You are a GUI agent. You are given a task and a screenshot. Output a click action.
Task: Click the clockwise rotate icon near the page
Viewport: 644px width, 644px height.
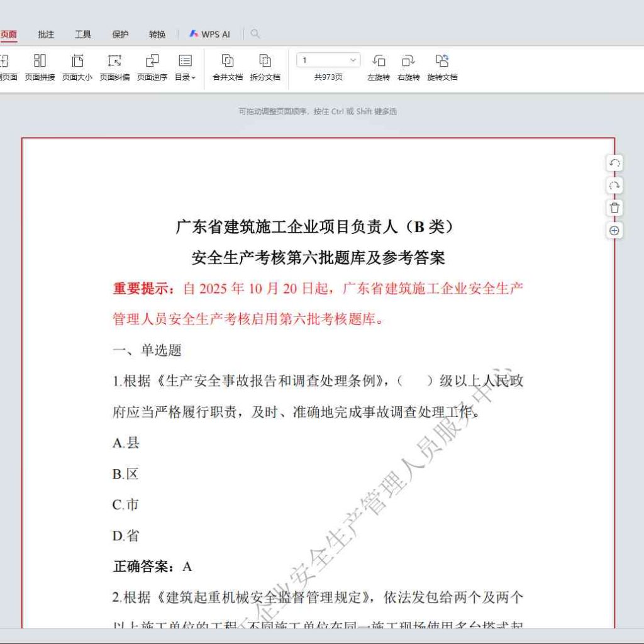tap(614, 185)
